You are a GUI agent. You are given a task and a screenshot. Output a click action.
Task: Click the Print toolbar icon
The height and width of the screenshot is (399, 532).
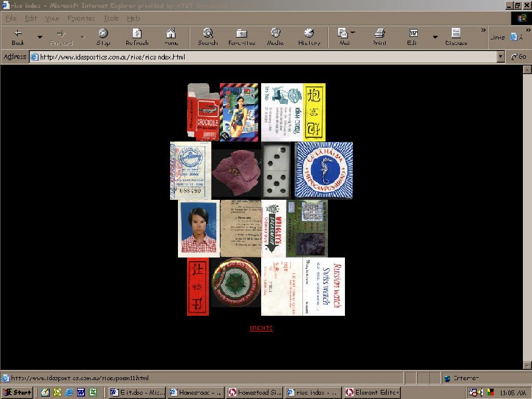[380, 35]
